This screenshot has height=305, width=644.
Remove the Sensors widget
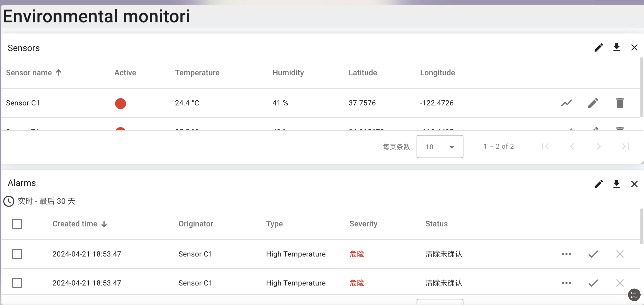pos(634,48)
